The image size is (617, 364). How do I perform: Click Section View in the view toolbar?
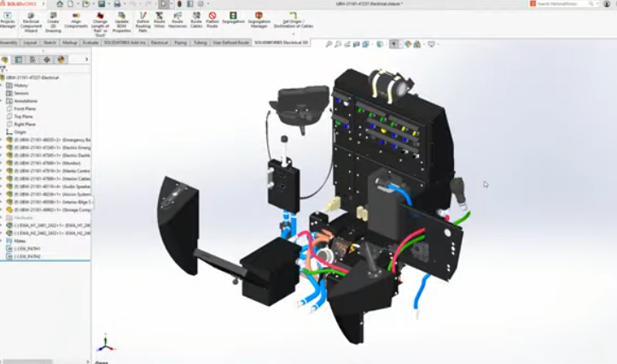click(356, 44)
